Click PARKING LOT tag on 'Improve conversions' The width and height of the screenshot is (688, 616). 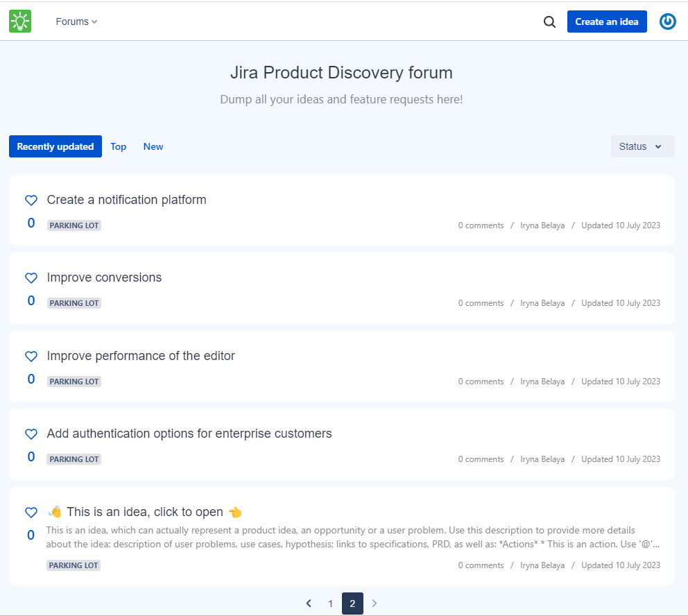tap(74, 303)
